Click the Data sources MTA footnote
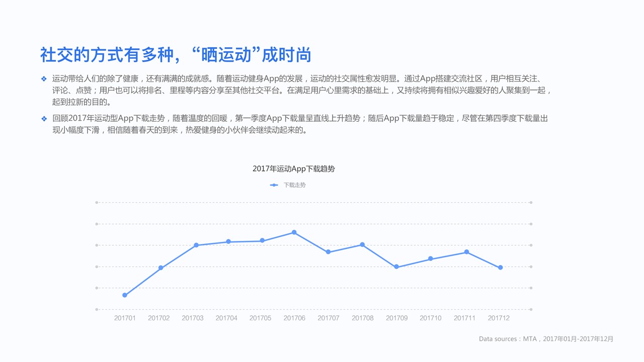This screenshot has width=644, height=362. tap(546, 339)
